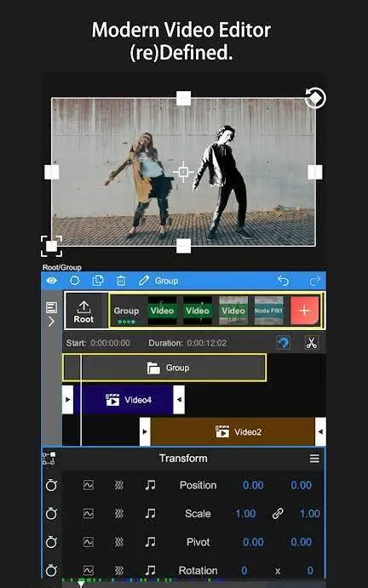
Task: Toggle the Scale keyframe stopwatch
Action: (51, 513)
